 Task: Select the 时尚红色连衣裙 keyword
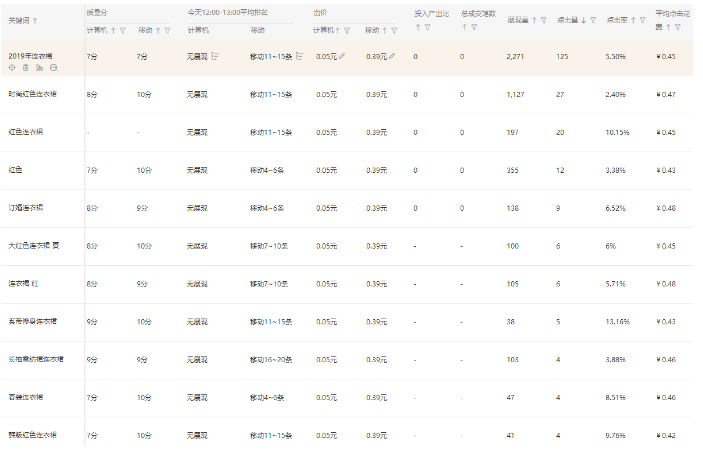(32, 94)
